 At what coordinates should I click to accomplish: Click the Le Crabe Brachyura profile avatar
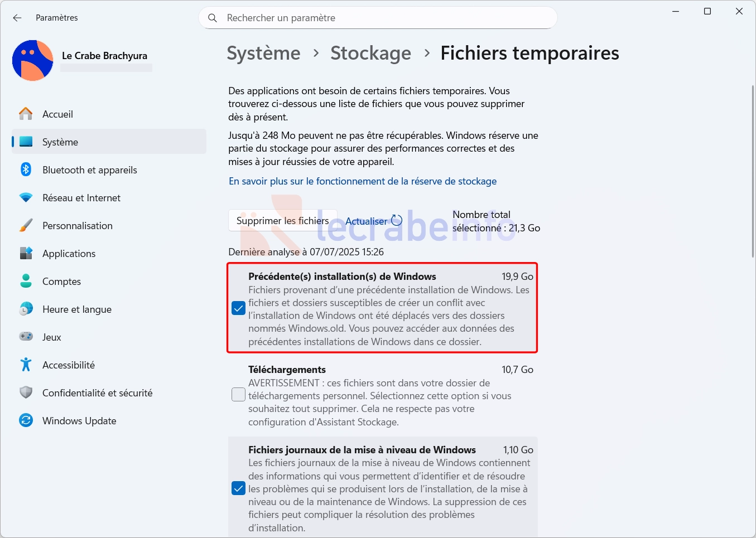pos(33,60)
